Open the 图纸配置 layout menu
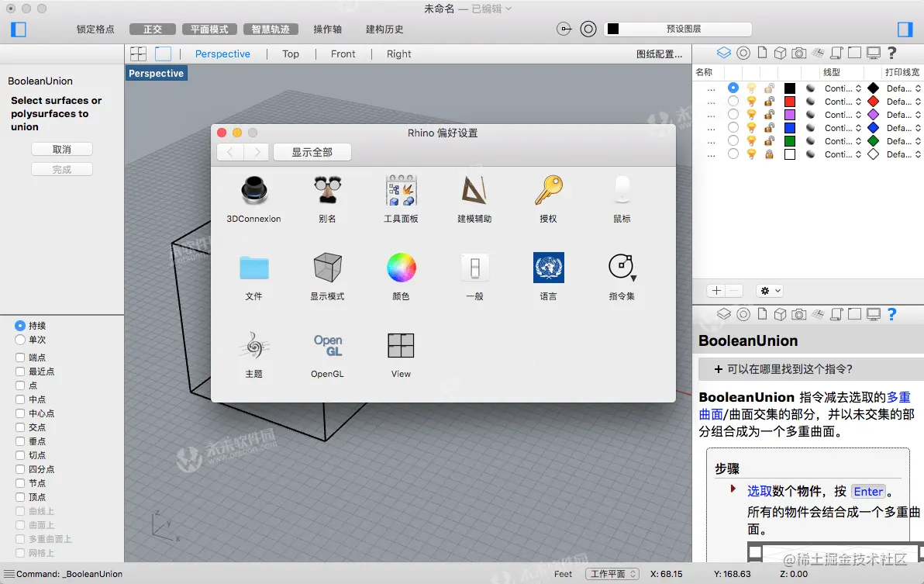924x584 pixels. [660, 54]
